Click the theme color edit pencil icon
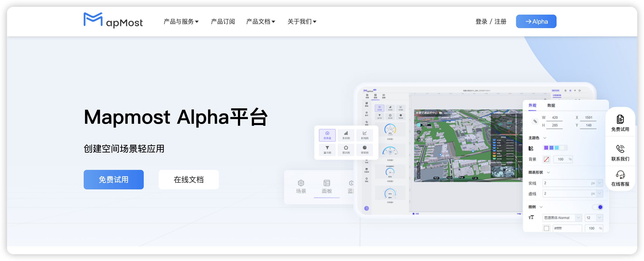Image resolution: width=644 pixels, height=261 pixels. click(531, 148)
